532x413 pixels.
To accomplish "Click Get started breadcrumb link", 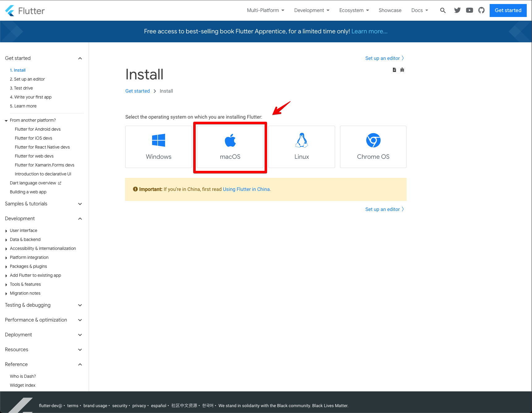I will pos(138,91).
